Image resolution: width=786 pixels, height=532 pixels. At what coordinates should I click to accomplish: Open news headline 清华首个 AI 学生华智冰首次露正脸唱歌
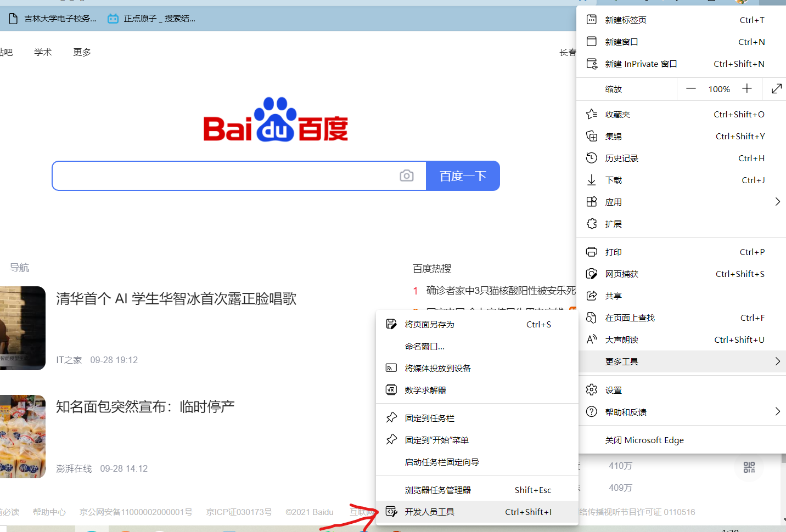click(176, 298)
